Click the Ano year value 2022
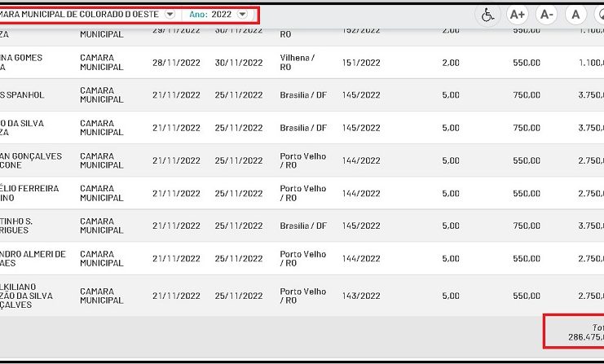Screen dimensions: 604x364 [222, 15]
